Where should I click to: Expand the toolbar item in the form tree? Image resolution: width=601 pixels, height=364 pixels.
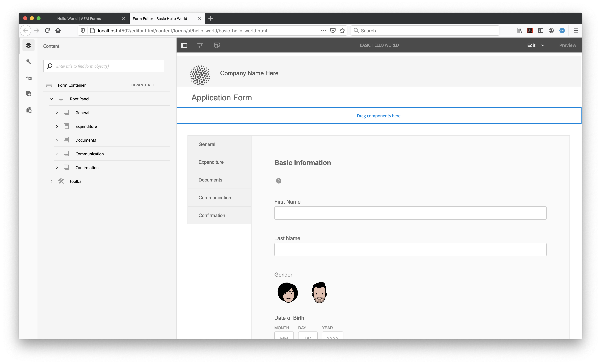(51, 181)
